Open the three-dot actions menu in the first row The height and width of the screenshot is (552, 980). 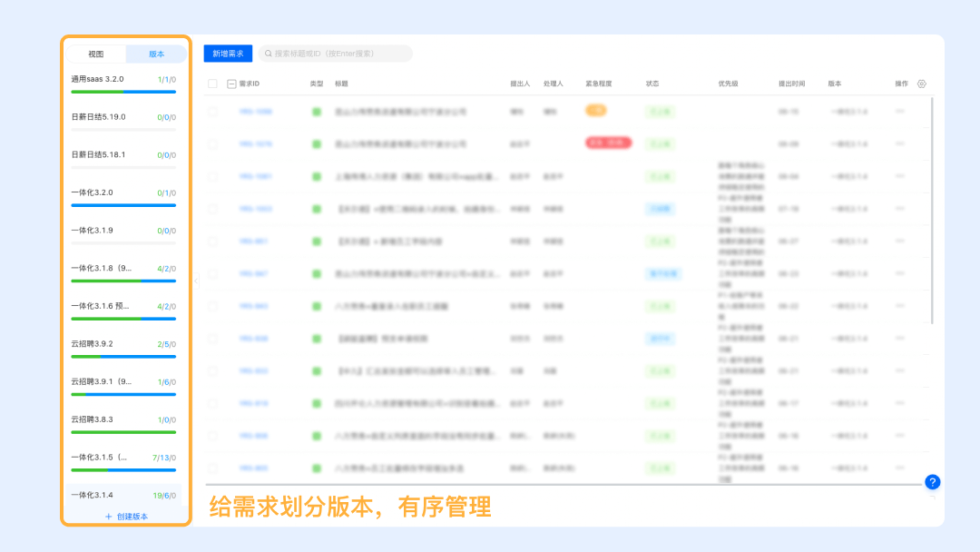point(900,112)
